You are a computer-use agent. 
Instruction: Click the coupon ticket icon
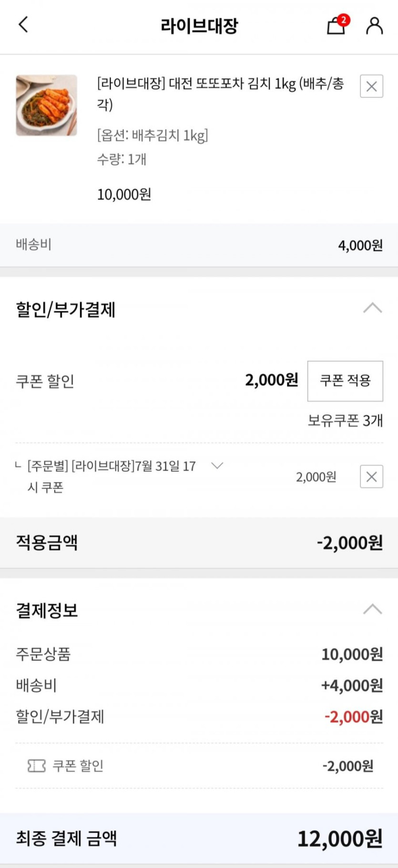point(37,766)
